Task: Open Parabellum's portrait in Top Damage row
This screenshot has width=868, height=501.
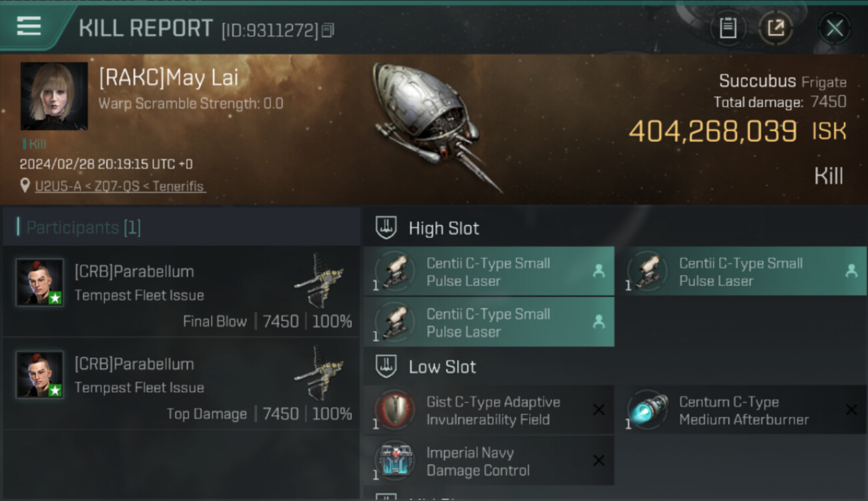Action: [x=40, y=375]
